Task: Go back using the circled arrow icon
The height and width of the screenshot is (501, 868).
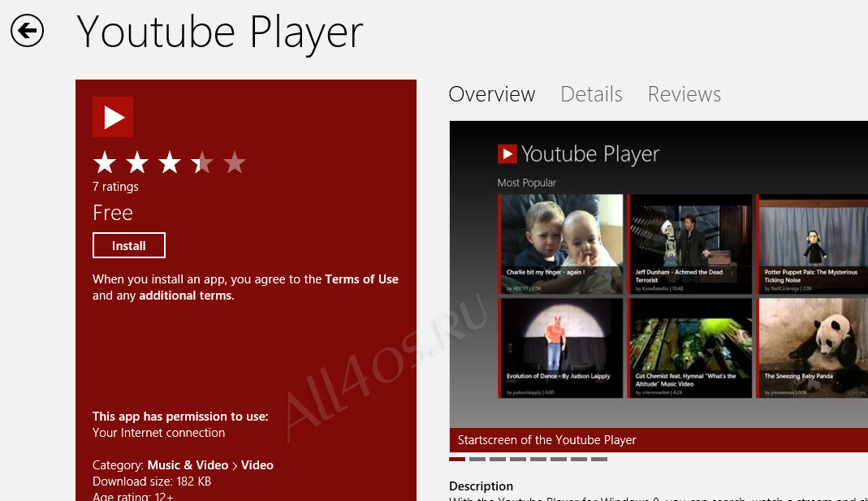Action: tap(27, 30)
